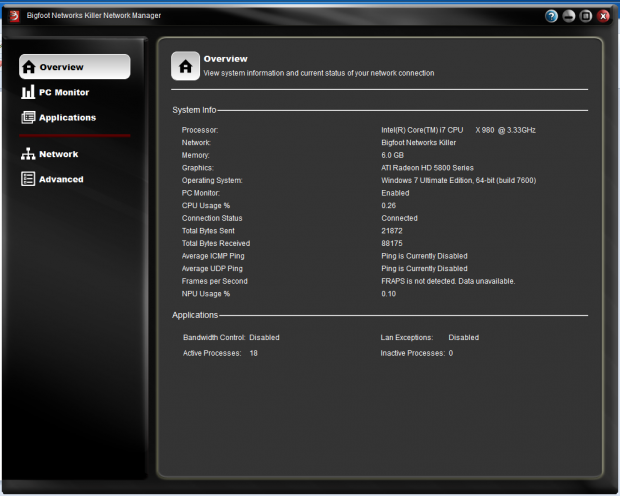Click the 'Operating System:' label
Image resolution: width=620 pixels, height=496 pixels.
pos(212,180)
